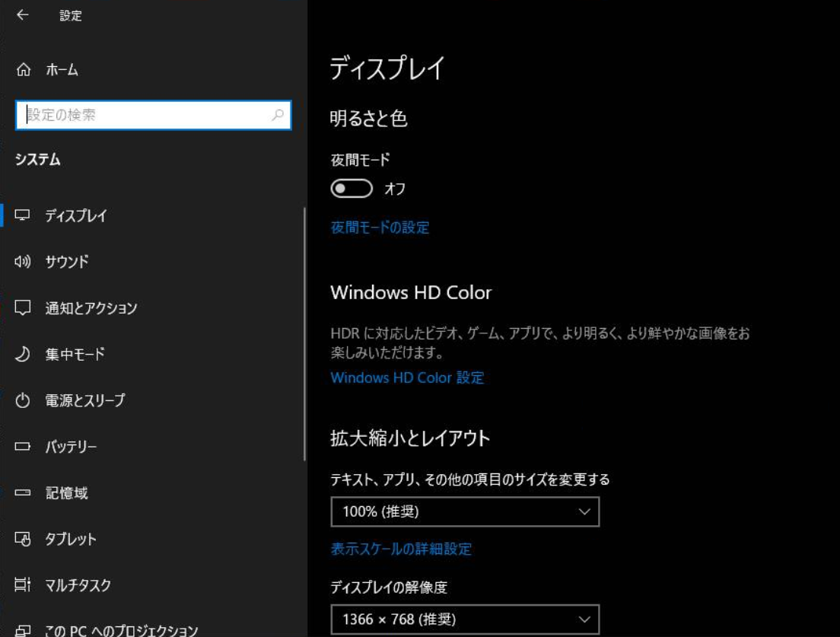Click the notification icon beside 通知とアクション
The height and width of the screenshot is (637, 840).
coord(23,308)
